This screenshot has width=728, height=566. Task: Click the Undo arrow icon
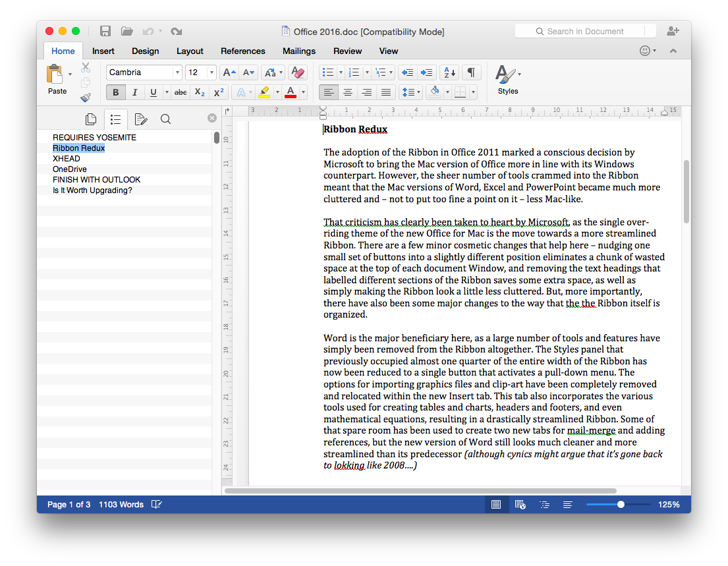point(148,32)
